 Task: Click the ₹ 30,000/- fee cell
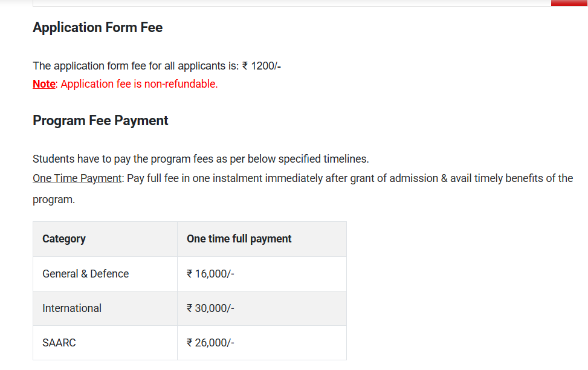(210, 308)
